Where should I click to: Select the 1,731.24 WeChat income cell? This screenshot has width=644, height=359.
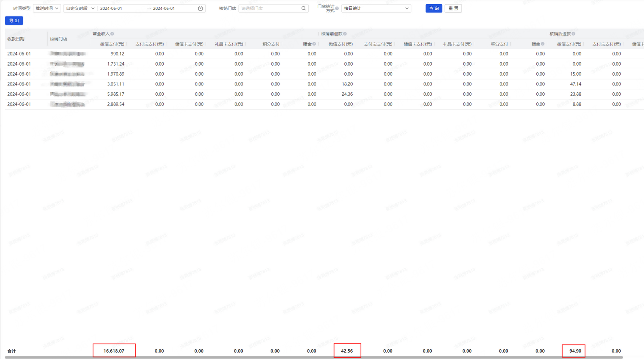(x=116, y=64)
